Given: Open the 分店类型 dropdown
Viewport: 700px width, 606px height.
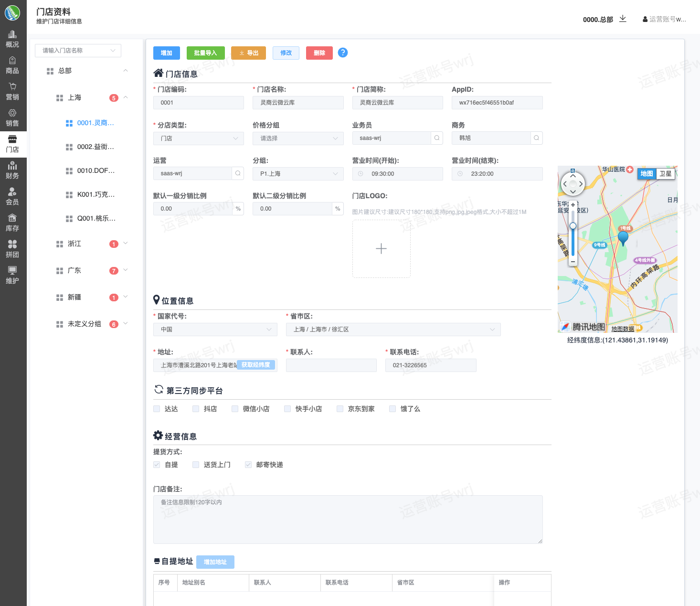Looking at the screenshot, I should tap(198, 138).
